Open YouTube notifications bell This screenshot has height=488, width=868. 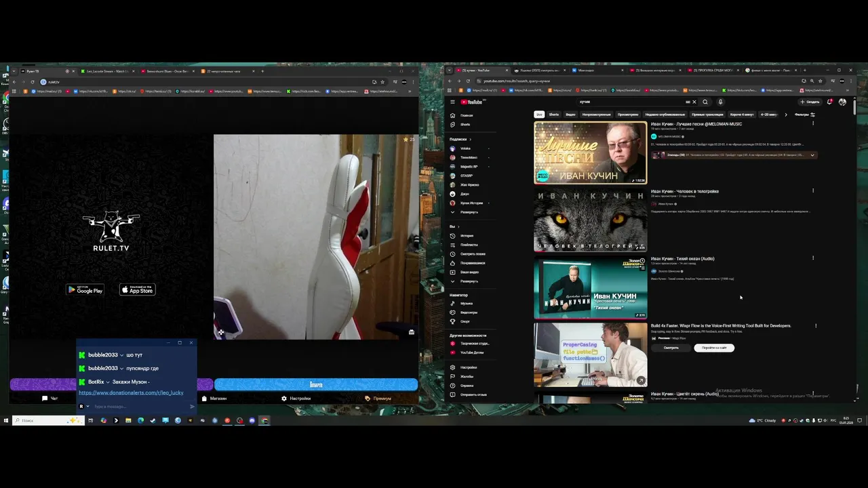pyautogui.click(x=829, y=102)
